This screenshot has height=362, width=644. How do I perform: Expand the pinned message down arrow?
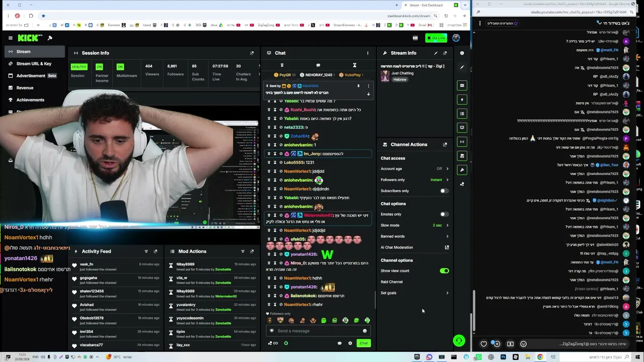pos(368,94)
